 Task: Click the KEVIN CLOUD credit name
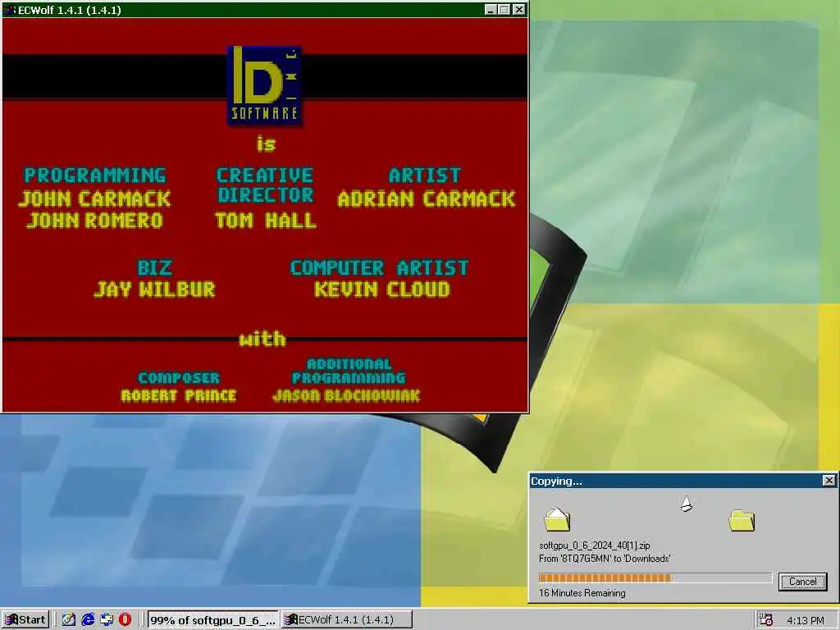tap(382, 290)
